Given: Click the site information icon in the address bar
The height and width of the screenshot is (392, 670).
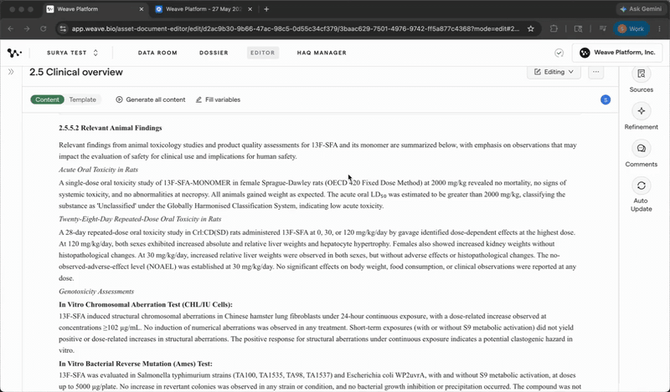Looking at the screenshot, I should 63,29.
